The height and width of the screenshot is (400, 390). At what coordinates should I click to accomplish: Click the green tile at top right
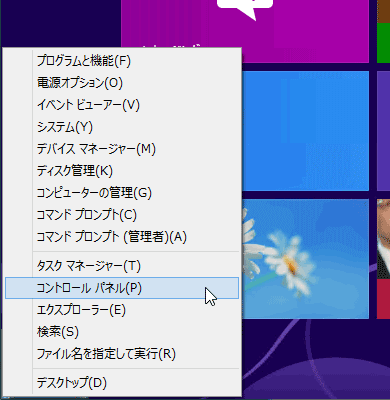point(383,43)
